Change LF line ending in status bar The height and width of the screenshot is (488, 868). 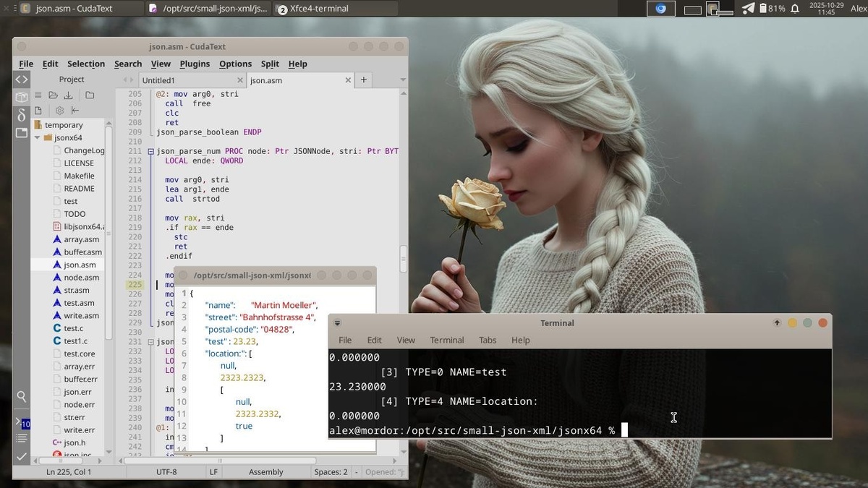[x=213, y=471]
